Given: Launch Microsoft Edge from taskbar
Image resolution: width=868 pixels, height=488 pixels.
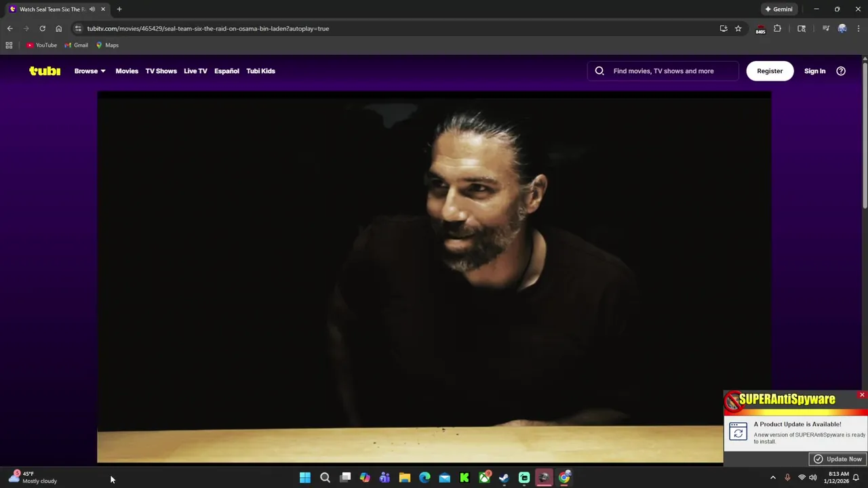Looking at the screenshot, I should (x=425, y=478).
